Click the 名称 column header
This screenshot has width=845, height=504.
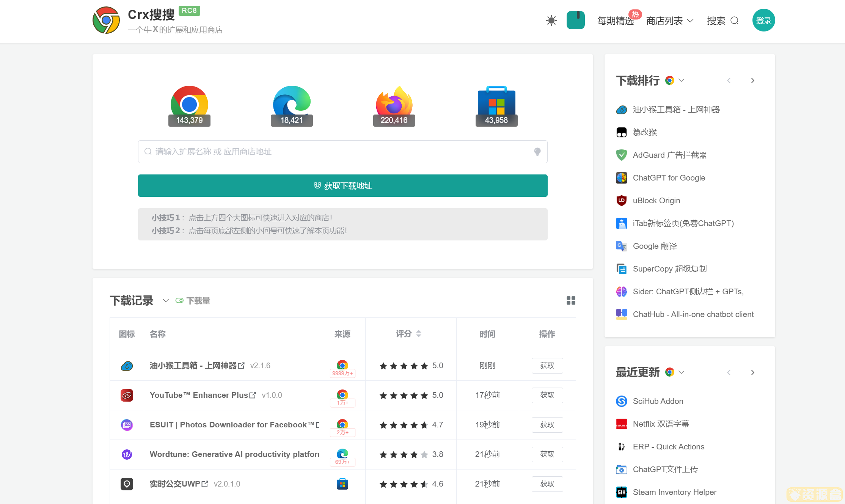point(158,334)
